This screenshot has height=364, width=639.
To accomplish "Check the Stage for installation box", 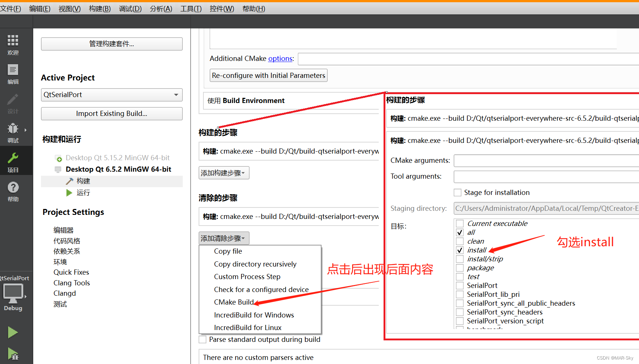I will 457,192.
